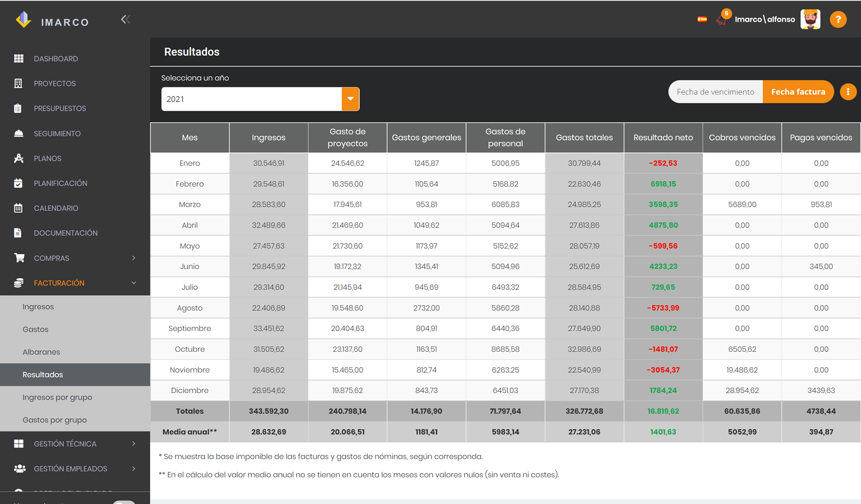
Task: Collapse the sidebar with double-chevron icon
Action: pos(126,19)
